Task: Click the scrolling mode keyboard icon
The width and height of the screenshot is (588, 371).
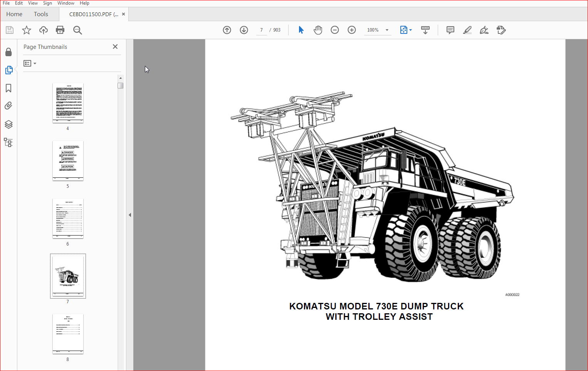Action: [425, 30]
